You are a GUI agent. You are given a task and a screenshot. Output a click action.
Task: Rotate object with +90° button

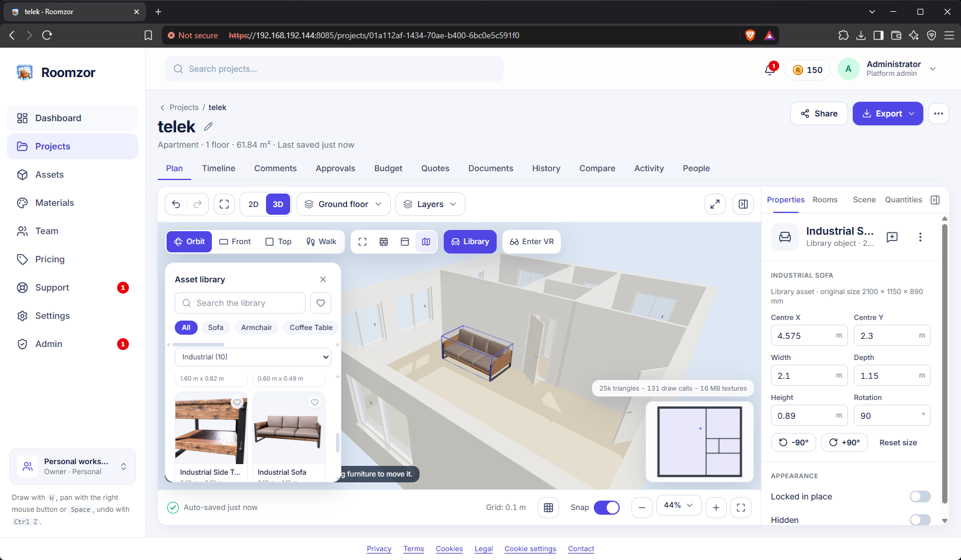[844, 442]
